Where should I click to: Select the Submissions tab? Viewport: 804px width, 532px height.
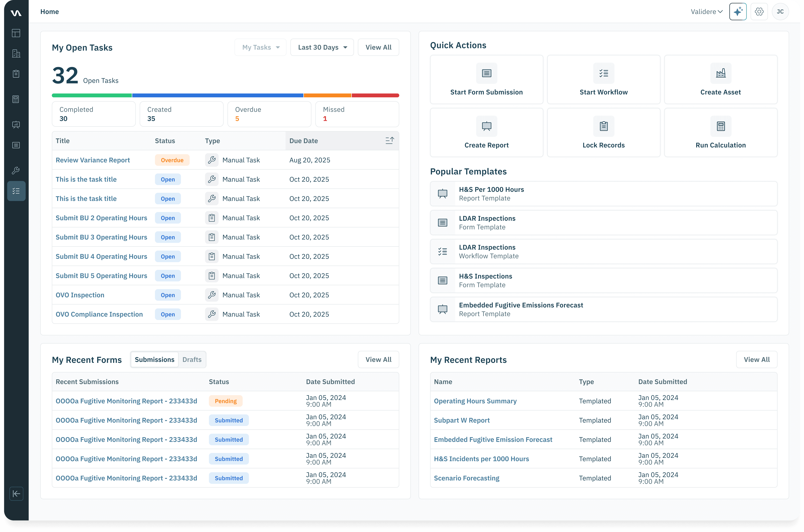click(154, 360)
